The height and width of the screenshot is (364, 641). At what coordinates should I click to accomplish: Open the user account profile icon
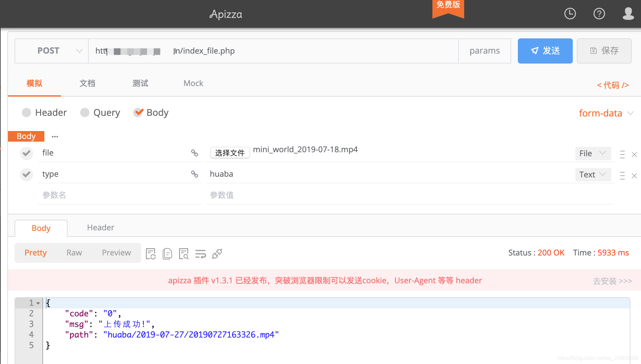tap(628, 14)
